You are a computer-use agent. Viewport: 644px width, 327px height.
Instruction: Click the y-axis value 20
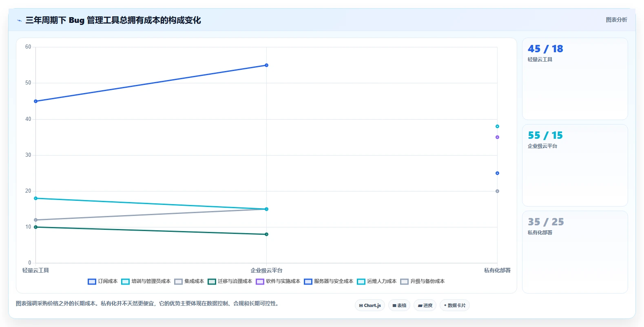tap(28, 191)
